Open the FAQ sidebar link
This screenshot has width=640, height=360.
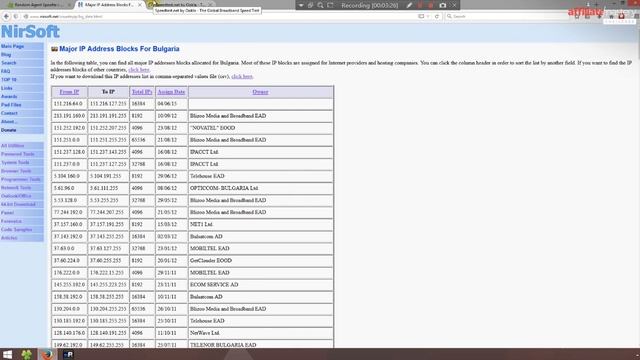pos(5,71)
